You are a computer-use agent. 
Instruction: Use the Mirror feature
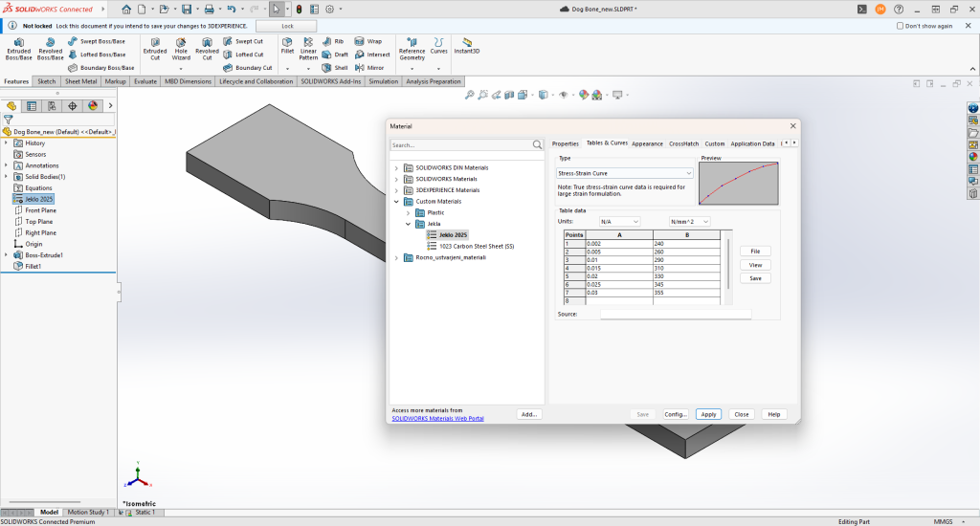pyautogui.click(x=369, y=68)
